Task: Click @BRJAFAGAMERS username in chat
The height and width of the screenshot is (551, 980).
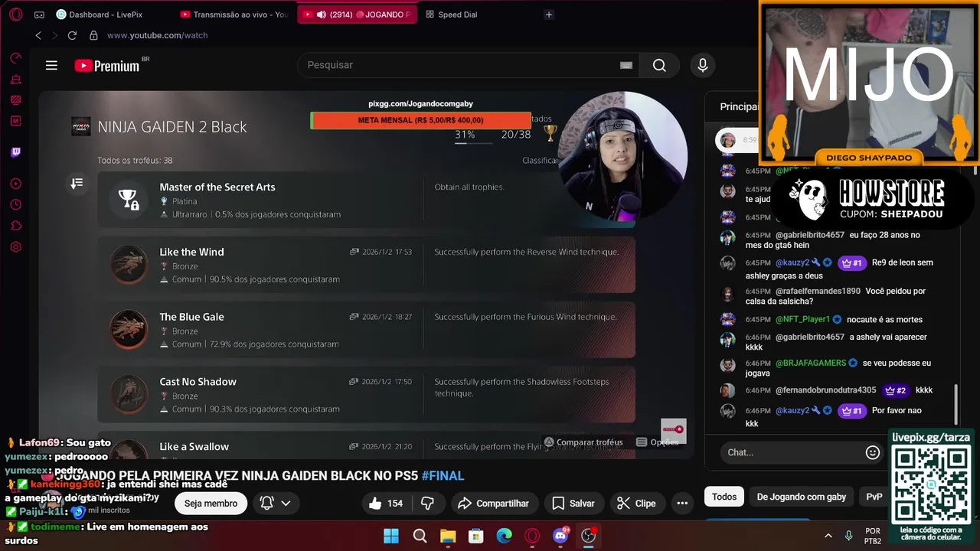Action: 811,363
